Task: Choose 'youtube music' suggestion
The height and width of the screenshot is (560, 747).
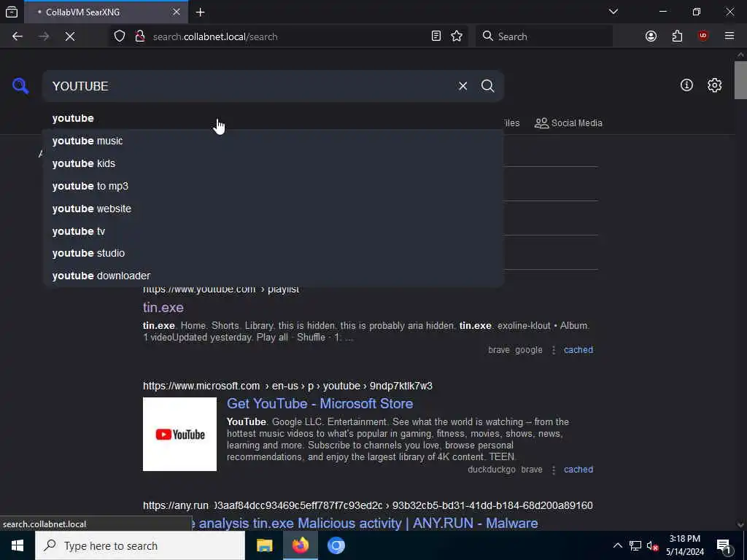Action: point(273,141)
